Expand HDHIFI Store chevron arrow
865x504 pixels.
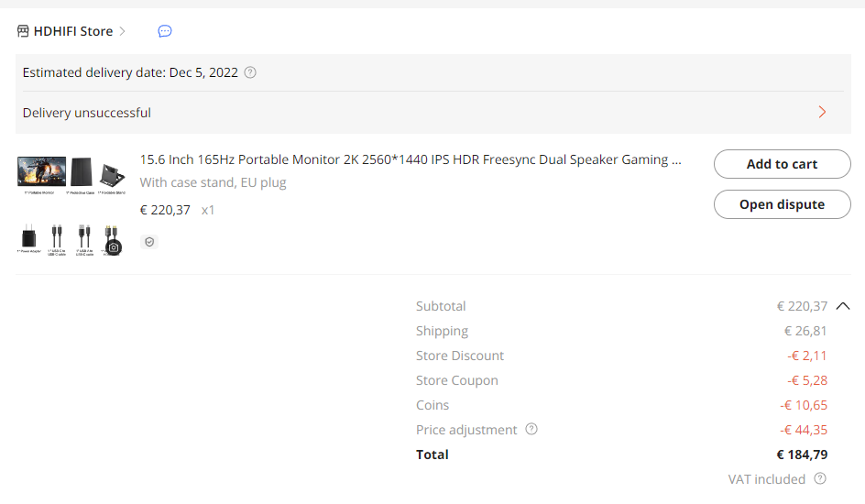point(123,31)
